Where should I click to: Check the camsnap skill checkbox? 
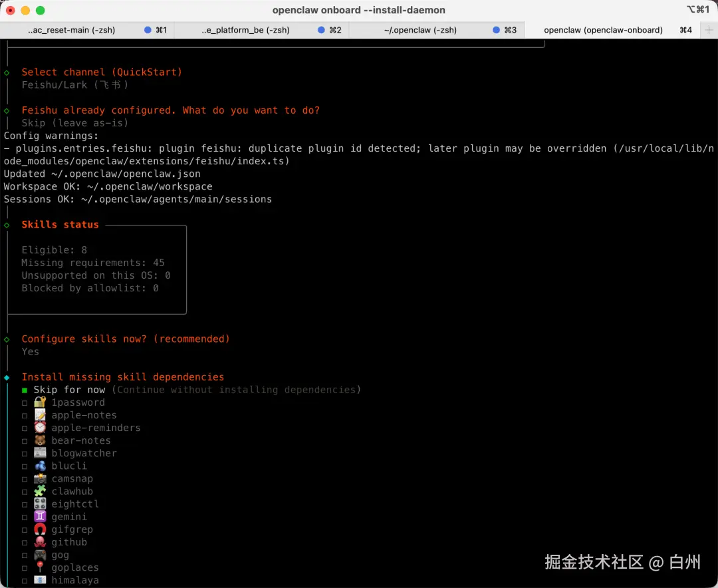click(x=25, y=480)
